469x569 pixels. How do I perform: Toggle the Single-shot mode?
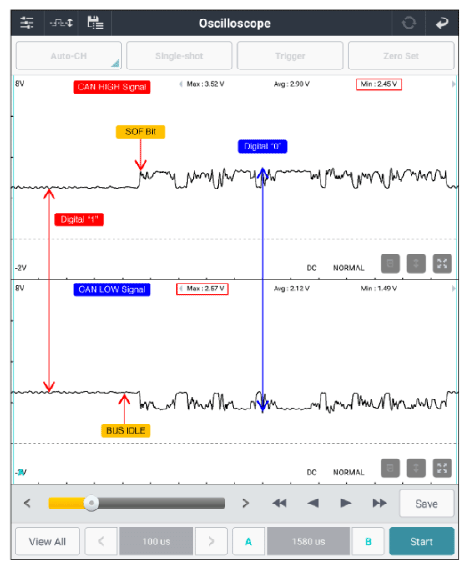tap(179, 56)
